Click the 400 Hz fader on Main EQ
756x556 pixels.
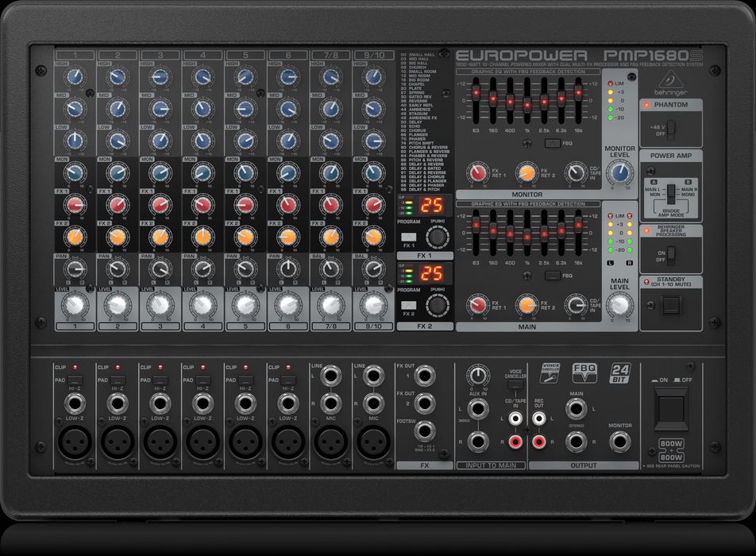510,234
